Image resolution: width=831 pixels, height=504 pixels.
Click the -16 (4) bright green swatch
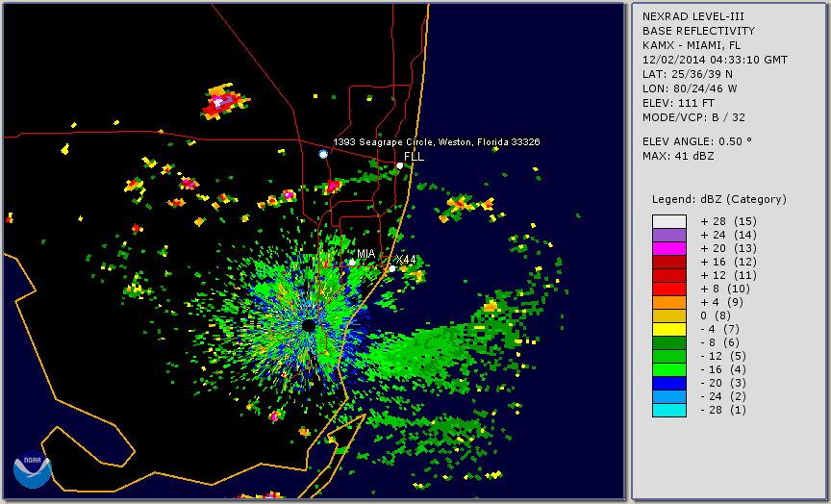pyautogui.click(x=669, y=370)
